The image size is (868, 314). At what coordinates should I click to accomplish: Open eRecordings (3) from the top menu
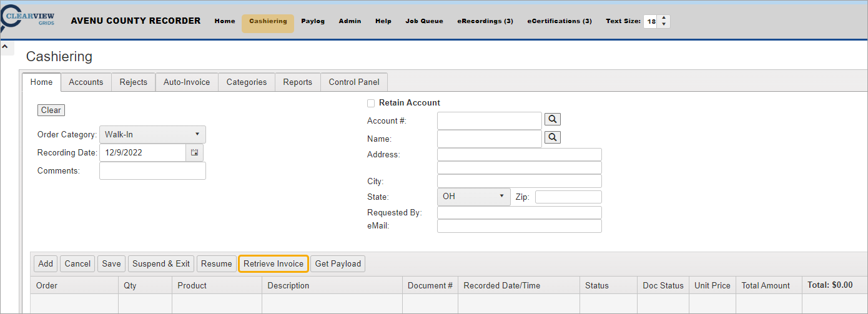tap(485, 21)
